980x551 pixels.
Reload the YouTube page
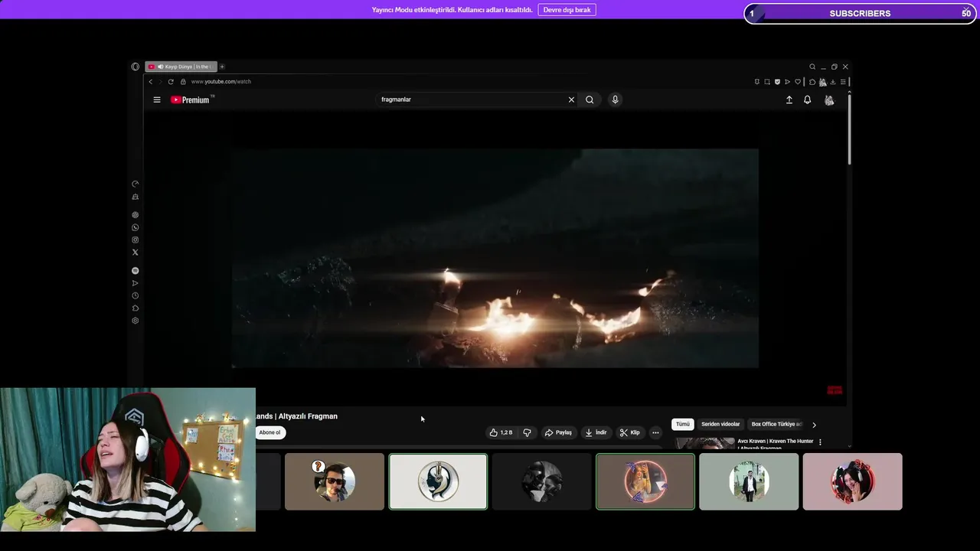[x=171, y=82]
